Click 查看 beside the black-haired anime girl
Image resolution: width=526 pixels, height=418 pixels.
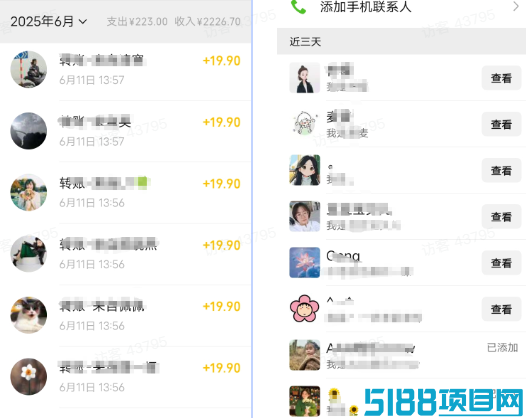click(501, 171)
